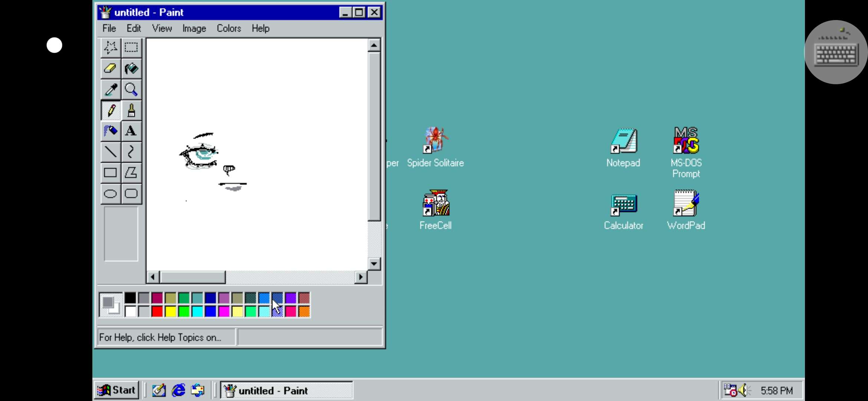Image resolution: width=868 pixels, height=401 pixels.
Task: Pick the Curve line tool
Action: click(131, 152)
